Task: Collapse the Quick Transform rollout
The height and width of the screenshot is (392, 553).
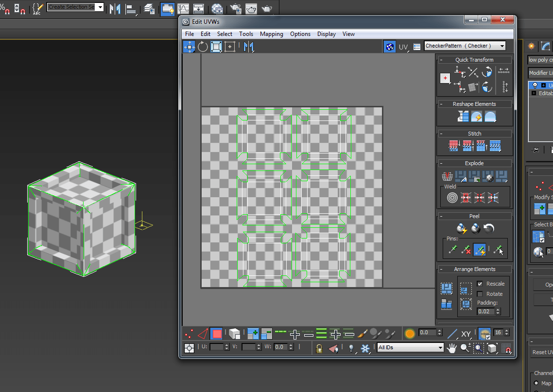Action: (x=474, y=60)
